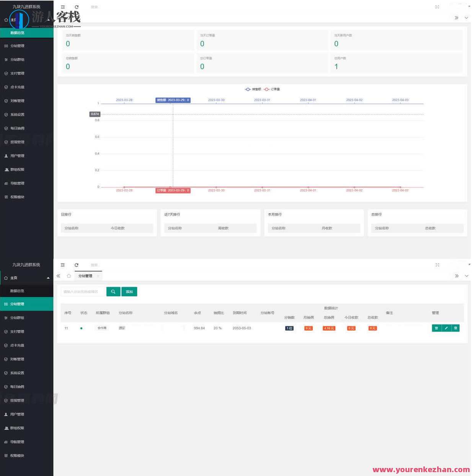The image size is (472, 476).
Task: Click the pencil edit icon in row 11
Action: (446, 328)
